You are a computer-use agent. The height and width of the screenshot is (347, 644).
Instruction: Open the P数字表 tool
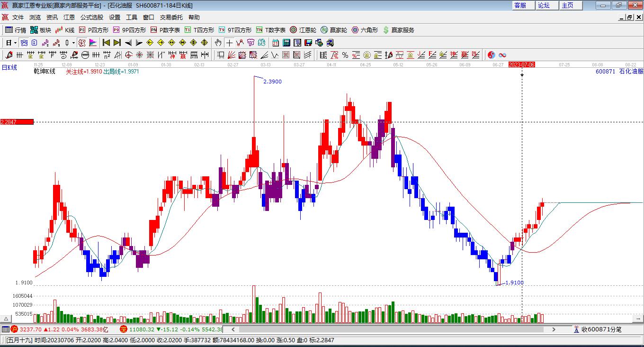(x=165, y=30)
